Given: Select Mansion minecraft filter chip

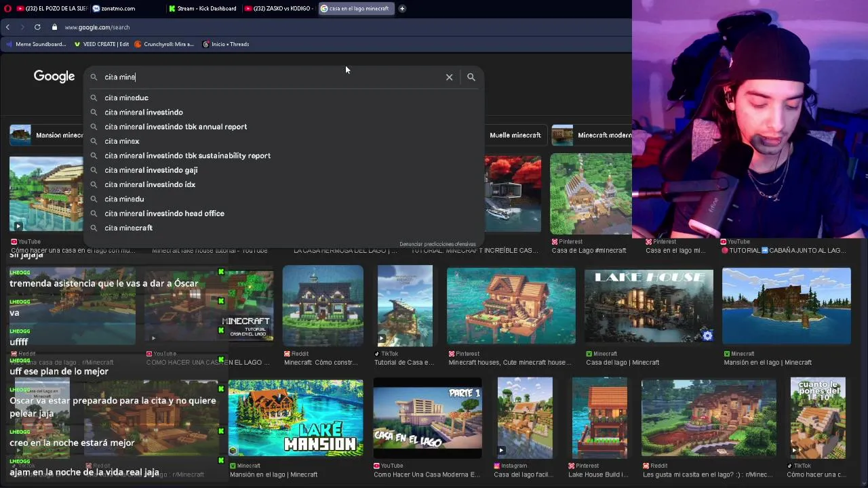Looking at the screenshot, I should click(46, 135).
